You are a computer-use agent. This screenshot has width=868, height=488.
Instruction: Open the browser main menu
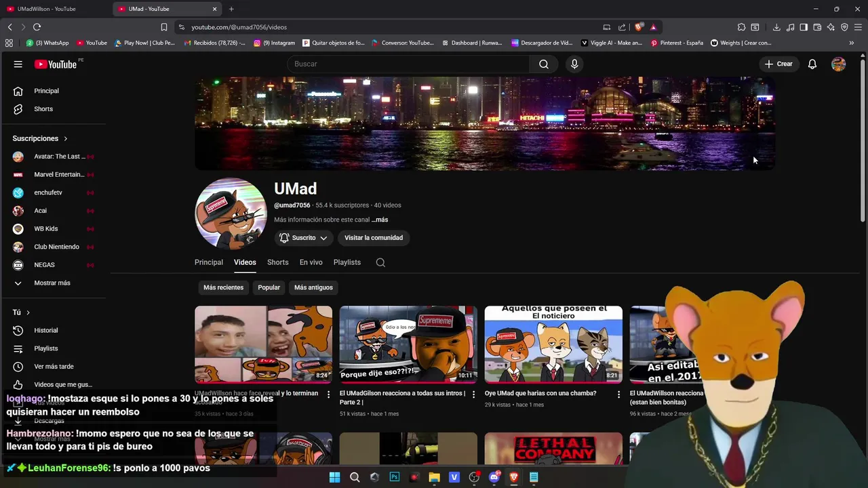click(x=859, y=27)
